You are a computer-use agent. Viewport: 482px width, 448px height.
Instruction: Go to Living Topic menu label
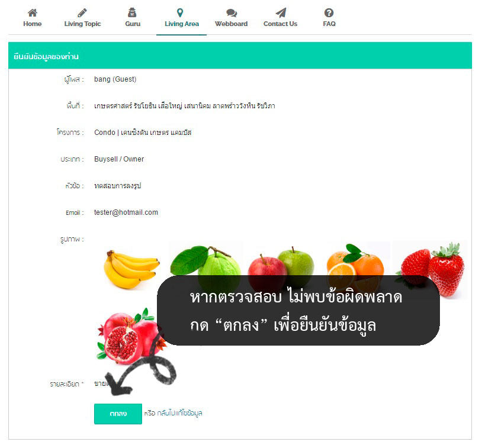point(82,24)
